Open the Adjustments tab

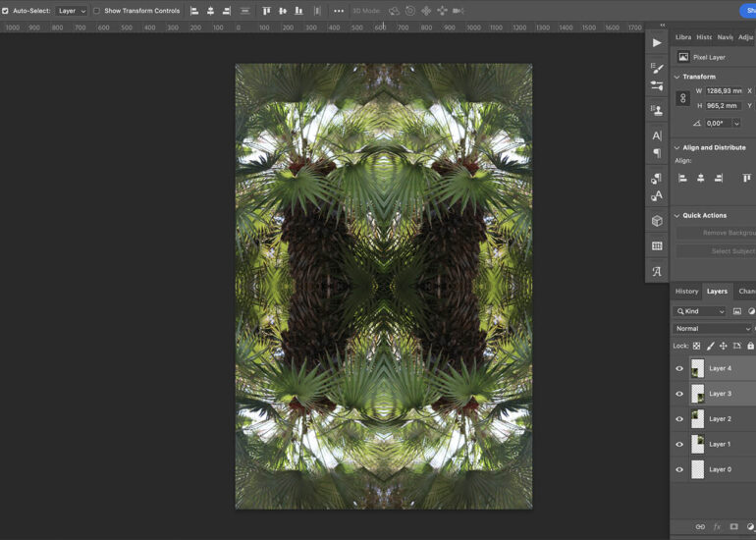[745, 37]
